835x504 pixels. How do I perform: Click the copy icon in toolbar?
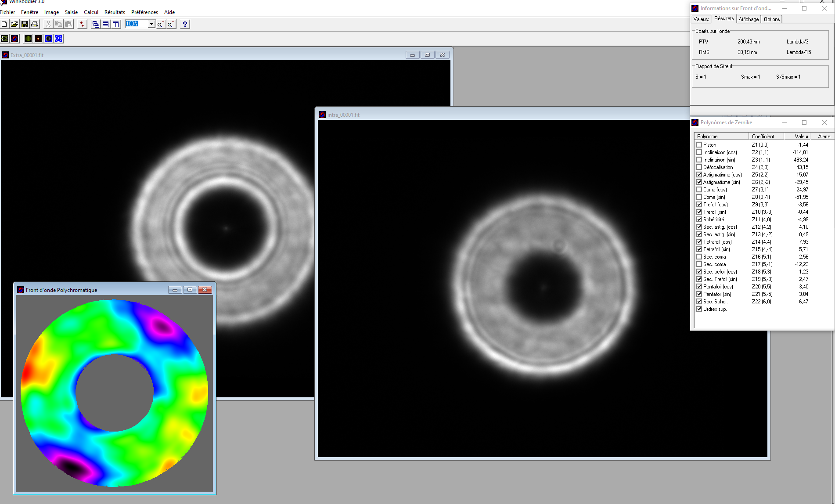[x=58, y=24]
